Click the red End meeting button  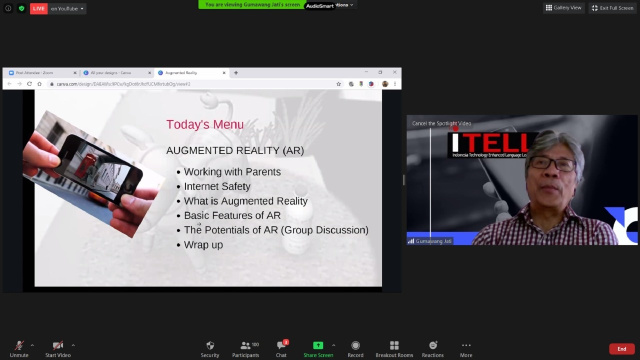[622, 349]
